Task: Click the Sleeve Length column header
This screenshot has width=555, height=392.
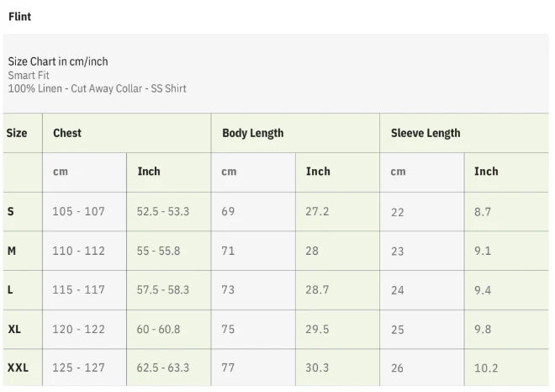Action: 425,133
